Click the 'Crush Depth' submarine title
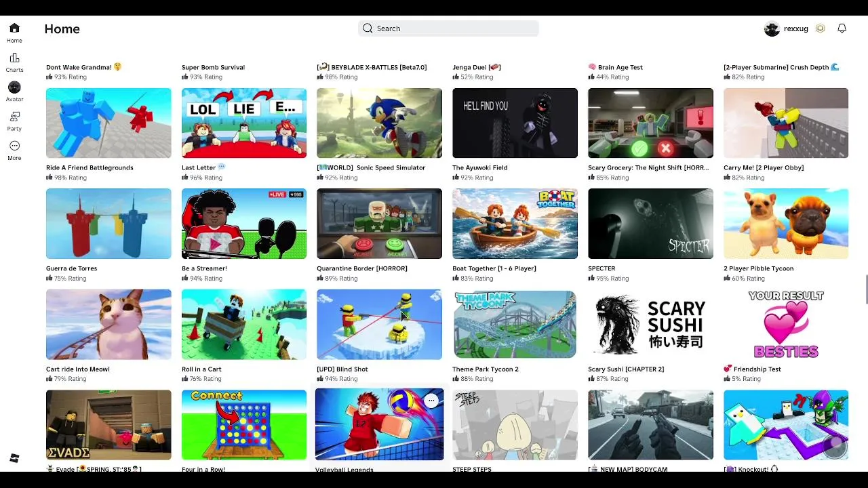Image resolution: width=868 pixels, height=488 pixels. coord(781,67)
